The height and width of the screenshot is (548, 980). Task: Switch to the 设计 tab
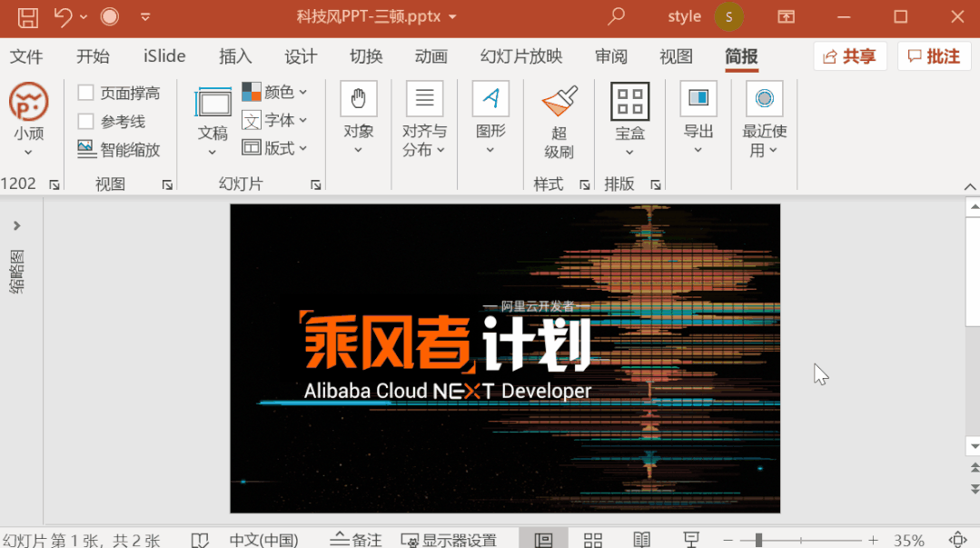(301, 56)
